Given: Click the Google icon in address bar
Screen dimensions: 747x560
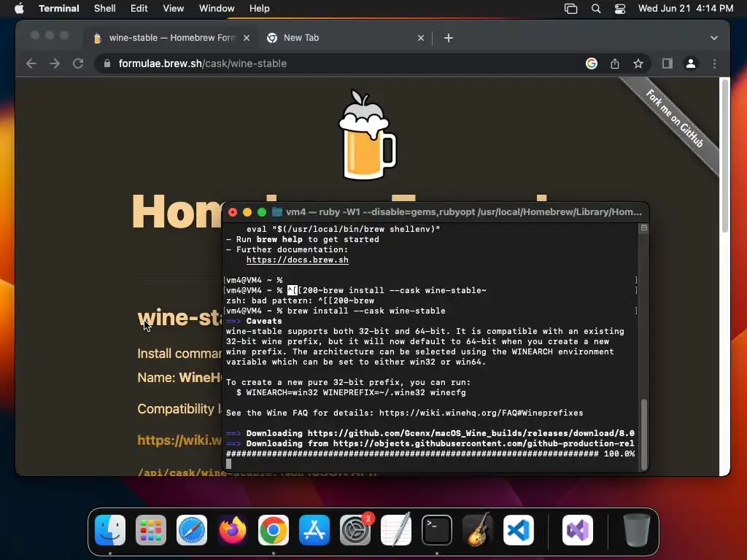Looking at the screenshot, I should click(x=591, y=63).
